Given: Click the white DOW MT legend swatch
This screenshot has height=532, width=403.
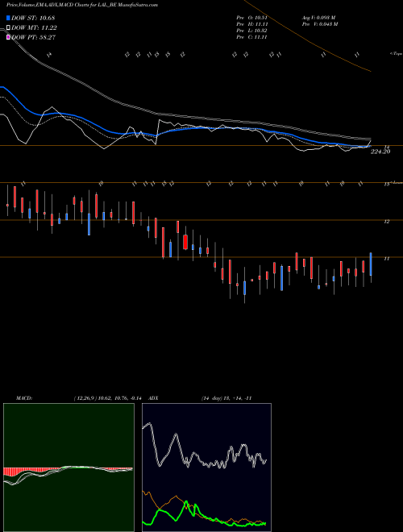Looking at the screenshot, I should (x=8, y=28).
